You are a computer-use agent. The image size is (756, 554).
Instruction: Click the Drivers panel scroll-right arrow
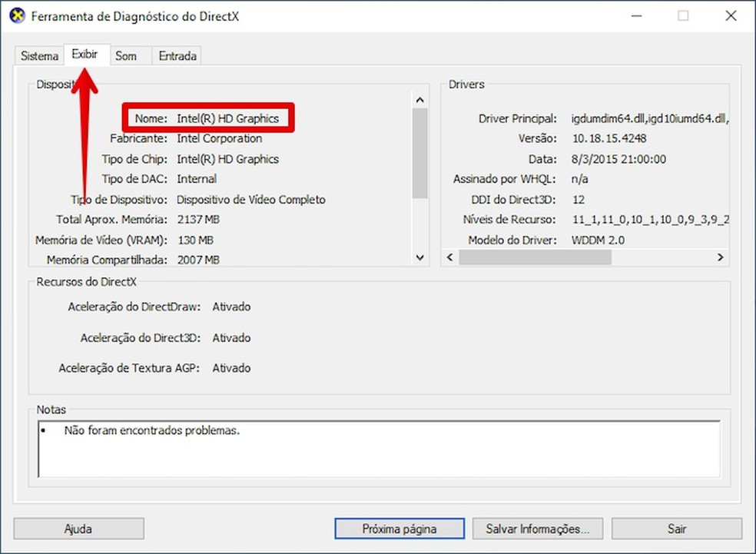tap(721, 257)
